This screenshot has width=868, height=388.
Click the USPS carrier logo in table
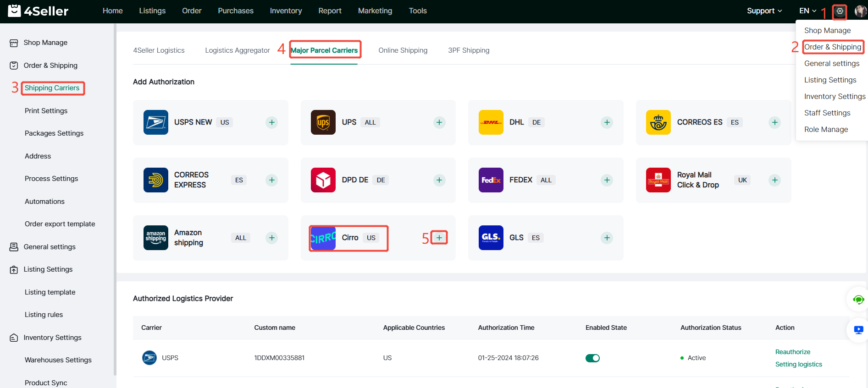149,358
